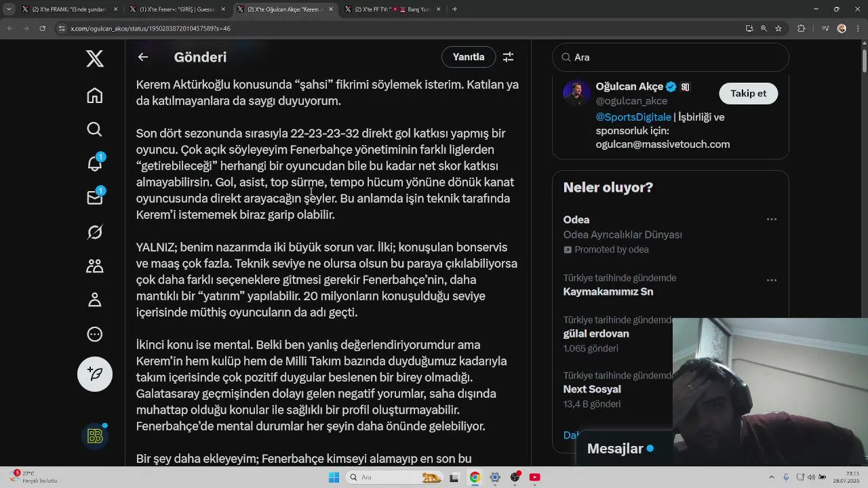
Task: Open the More circle icon in sidebar
Action: pyautogui.click(x=95, y=334)
